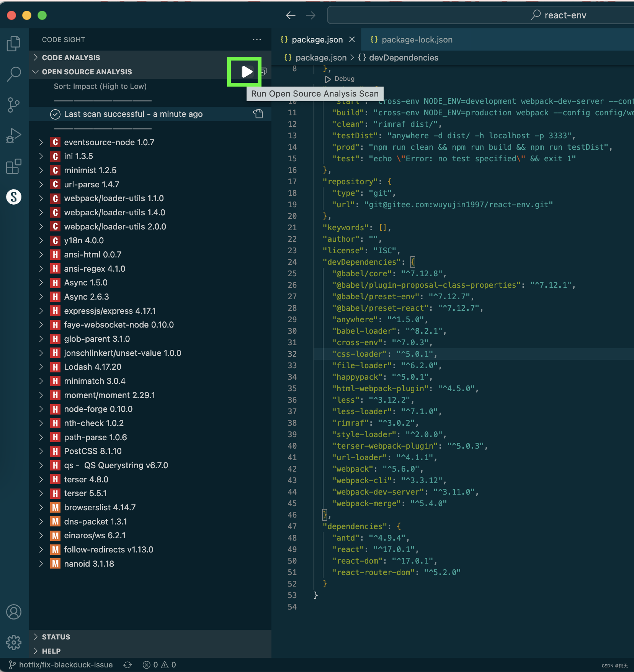Go forward with the navigation arrow
Image resolution: width=634 pixels, height=672 pixels.
pos(311,15)
